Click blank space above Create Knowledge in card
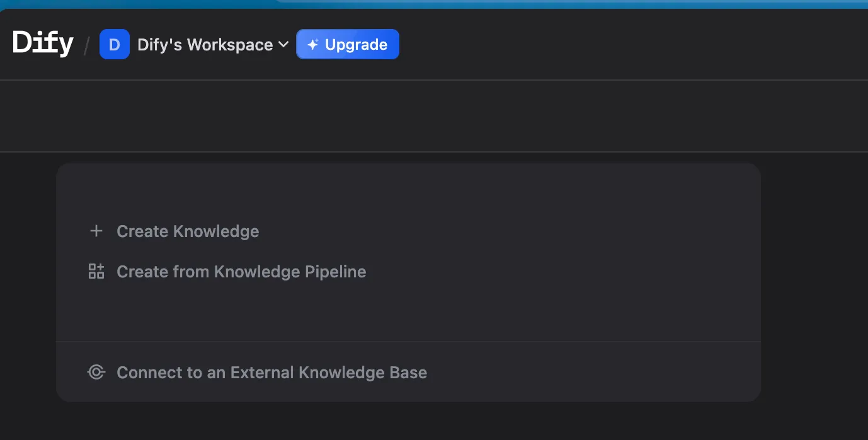 pyautogui.click(x=408, y=192)
